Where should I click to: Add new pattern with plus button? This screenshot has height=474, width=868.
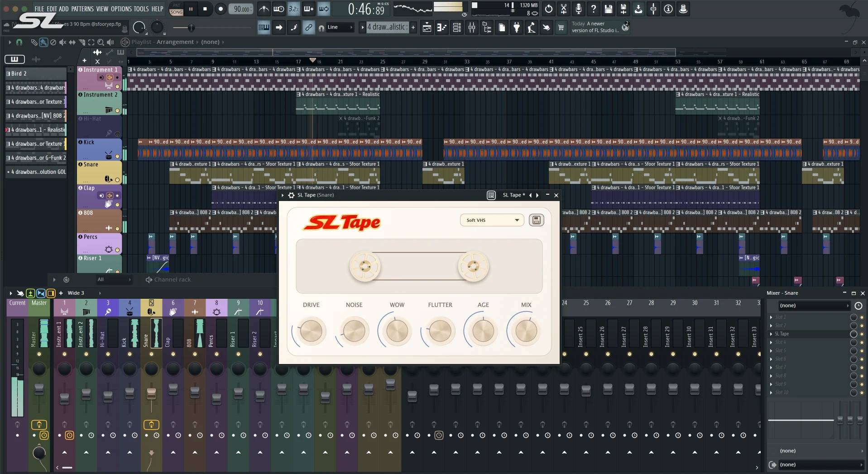413,27
